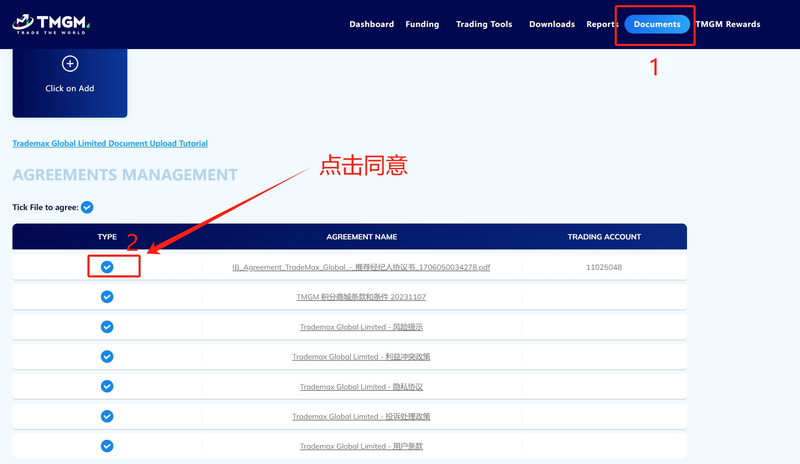Open the IB_Agreement_TradeMax_Global pdf link
Image resolution: width=800 pixels, height=464 pixels.
point(361,267)
